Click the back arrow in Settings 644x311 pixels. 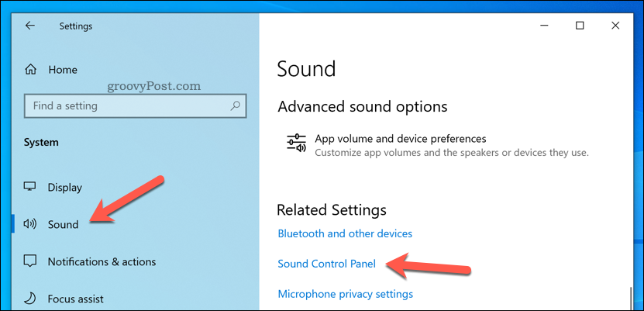coord(30,26)
